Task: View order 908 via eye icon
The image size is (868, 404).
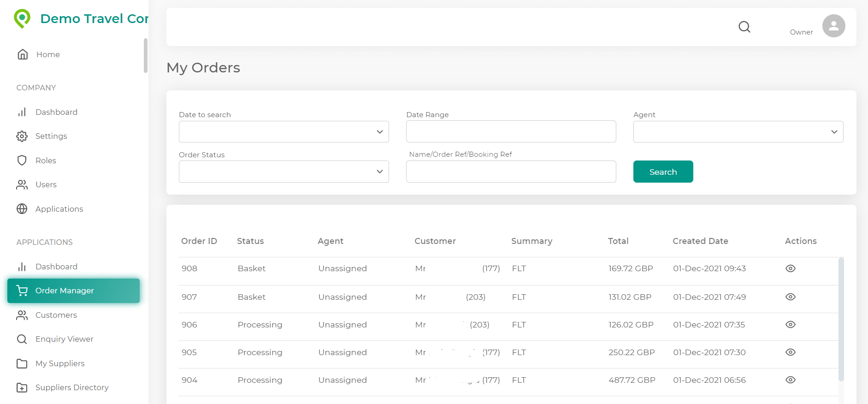Action: click(791, 268)
